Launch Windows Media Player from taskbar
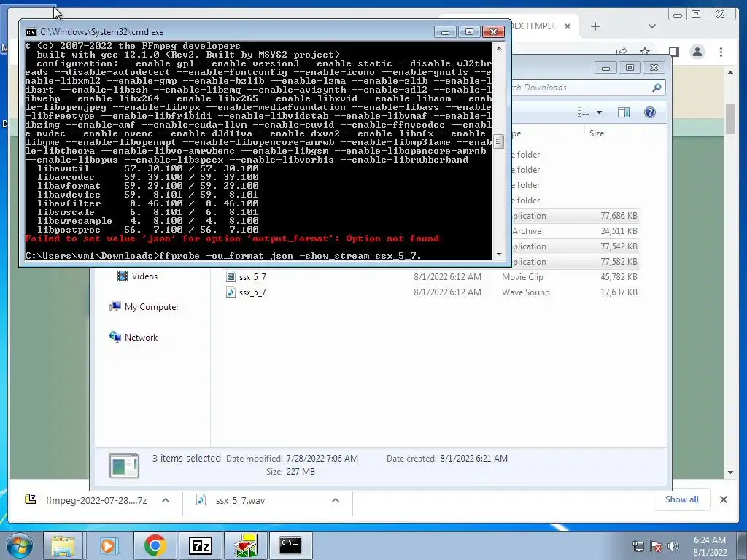747x560 pixels. [x=109, y=545]
